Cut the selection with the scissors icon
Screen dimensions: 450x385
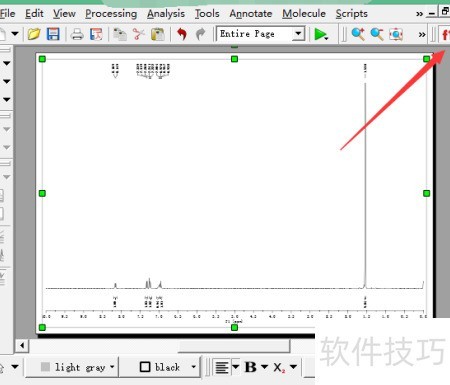tap(138, 34)
